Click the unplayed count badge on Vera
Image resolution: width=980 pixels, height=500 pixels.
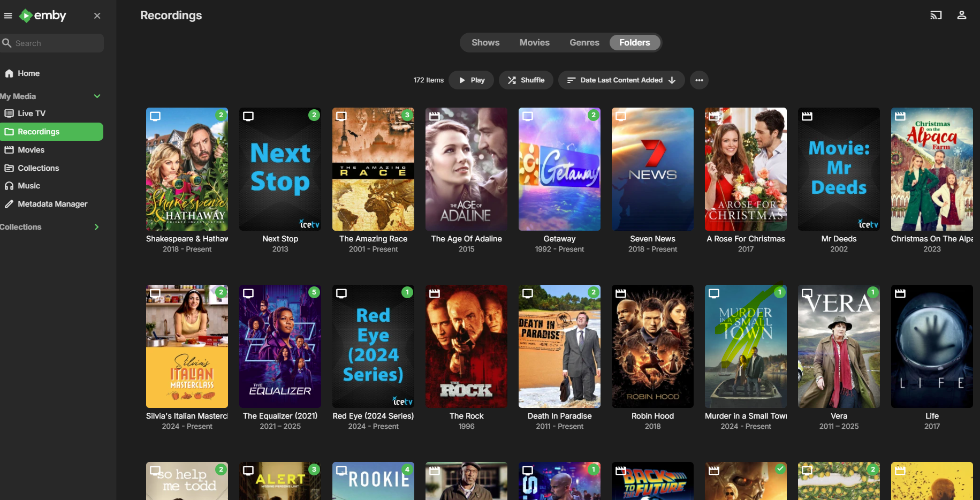[873, 292]
